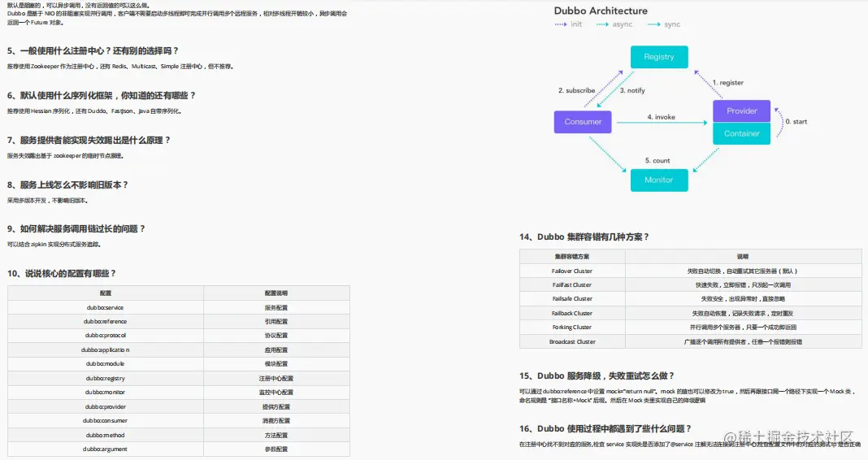The image size is (868, 460).
Task: Click the zipkin tracing sentence under heading 9
Action: tap(54, 245)
